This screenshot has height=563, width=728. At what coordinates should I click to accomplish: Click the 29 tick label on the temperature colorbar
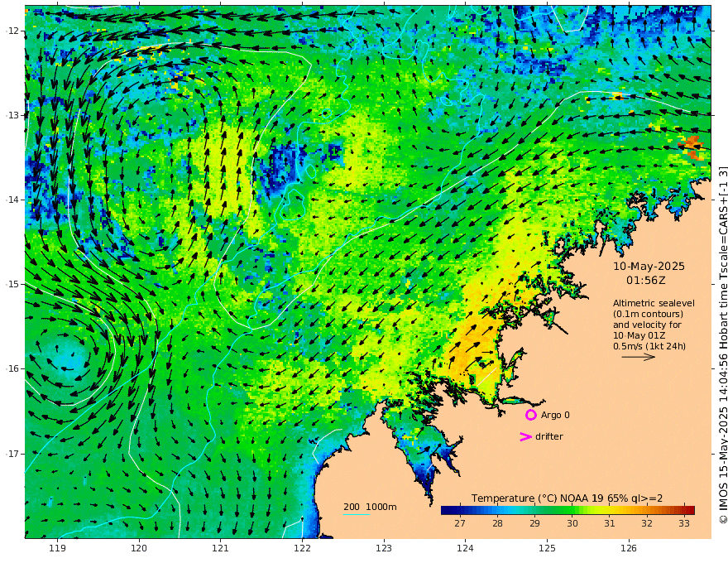534,523
